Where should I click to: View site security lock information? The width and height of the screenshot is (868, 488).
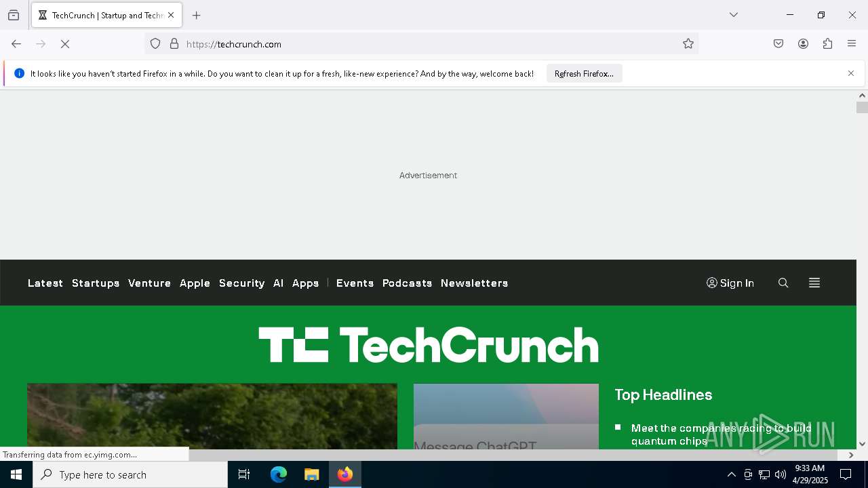click(174, 44)
